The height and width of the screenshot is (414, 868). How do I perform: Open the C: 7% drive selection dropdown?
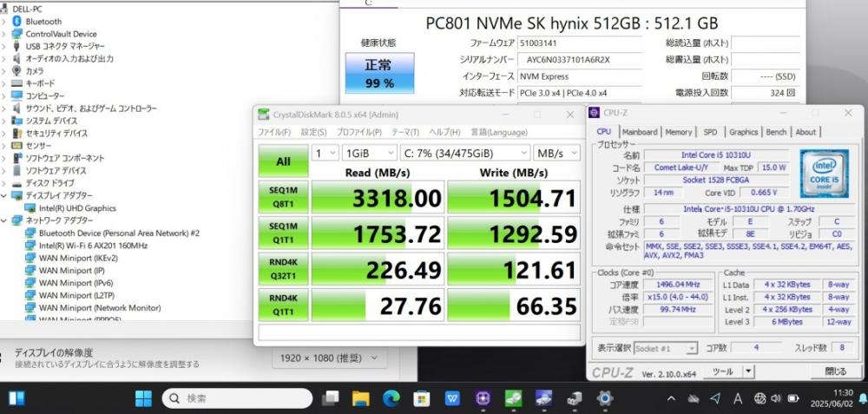(465, 153)
